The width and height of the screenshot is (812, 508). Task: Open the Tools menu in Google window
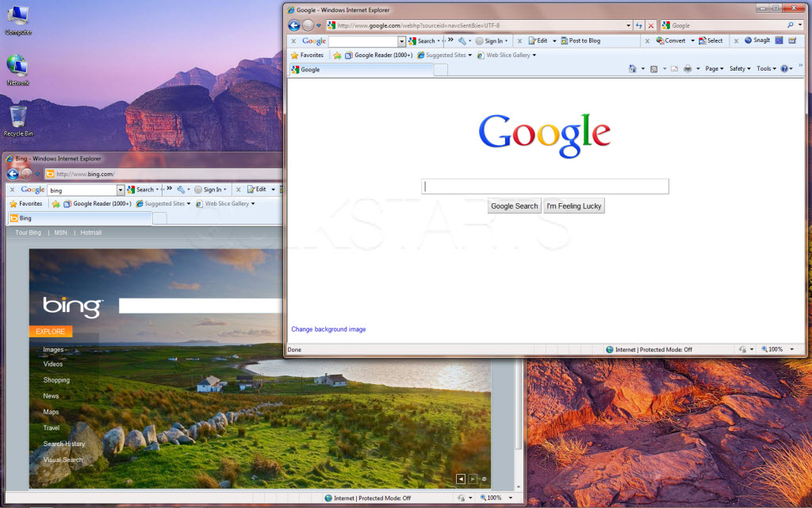[767, 68]
